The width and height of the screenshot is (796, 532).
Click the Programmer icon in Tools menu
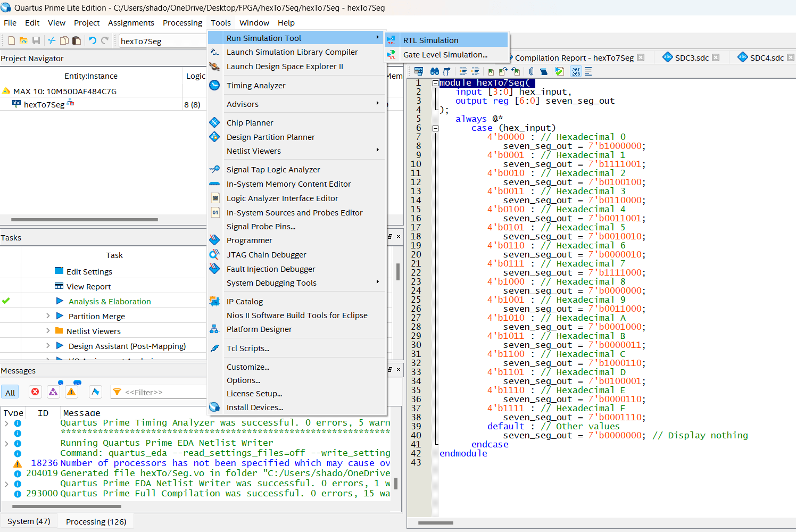214,240
